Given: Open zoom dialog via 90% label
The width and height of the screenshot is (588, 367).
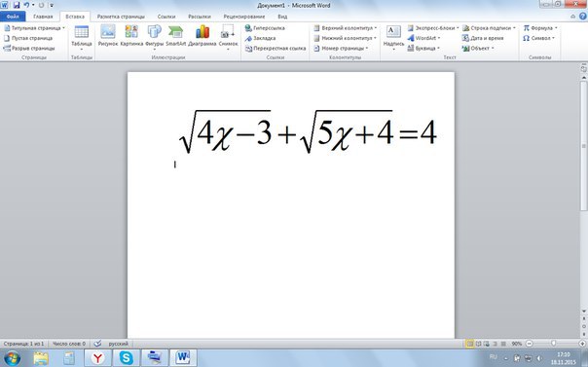Looking at the screenshot, I should (x=516, y=344).
